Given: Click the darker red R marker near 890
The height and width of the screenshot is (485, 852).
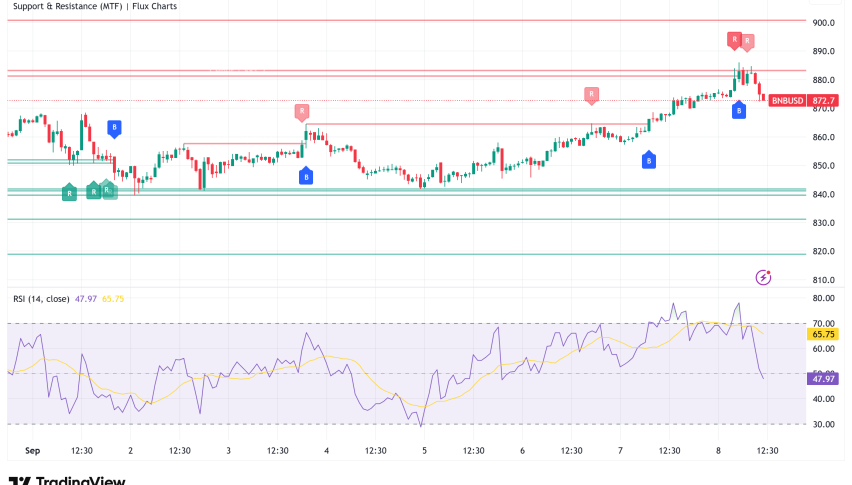Looking at the screenshot, I should 734,40.
